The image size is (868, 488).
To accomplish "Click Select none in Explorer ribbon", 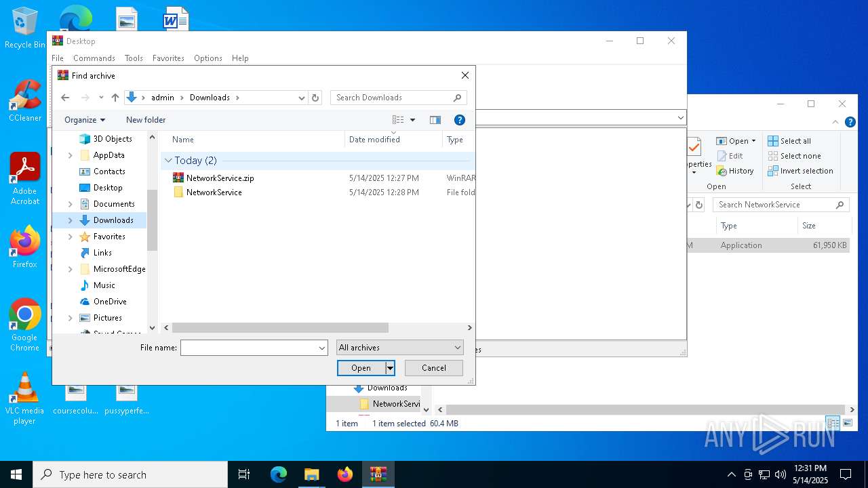I will [794, 156].
